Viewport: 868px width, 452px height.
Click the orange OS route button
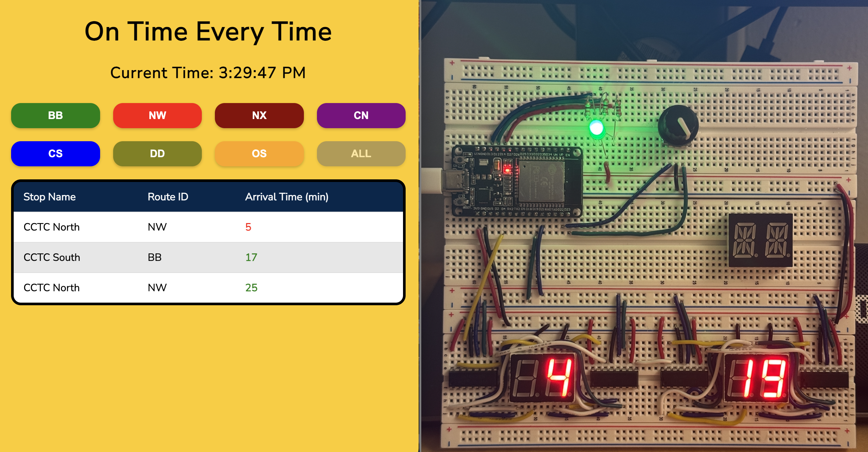[x=259, y=154]
